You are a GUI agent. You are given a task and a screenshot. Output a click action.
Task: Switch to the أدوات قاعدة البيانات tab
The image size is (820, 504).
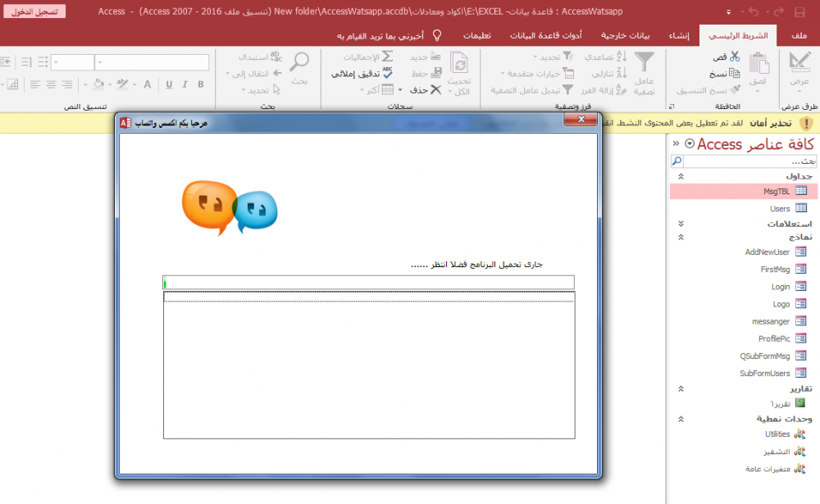pyautogui.click(x=546, y=35)
